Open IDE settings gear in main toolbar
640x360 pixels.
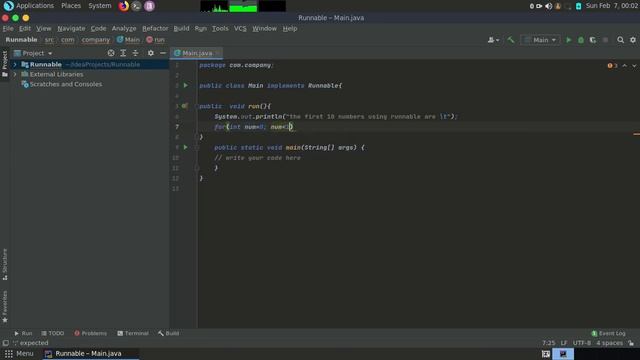[x=633, y=40]
